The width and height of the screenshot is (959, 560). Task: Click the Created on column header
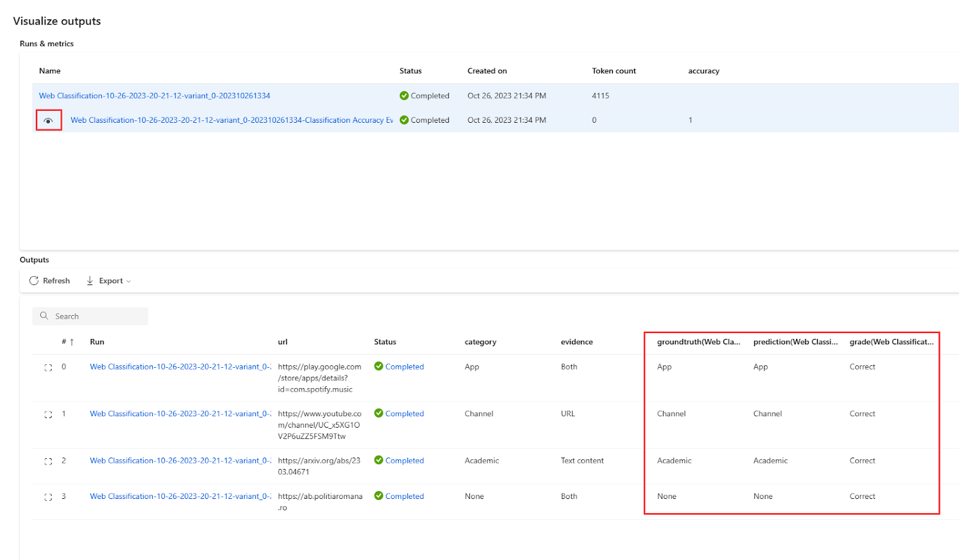click(x=487, y=71)
